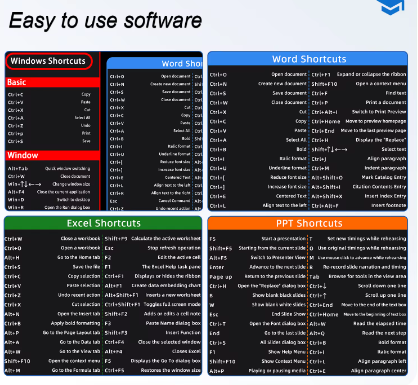This screenshot has width=418, height=385.
Task: Click the F5 Start a presentation row in PPT
Action: (x=257, y=239)
